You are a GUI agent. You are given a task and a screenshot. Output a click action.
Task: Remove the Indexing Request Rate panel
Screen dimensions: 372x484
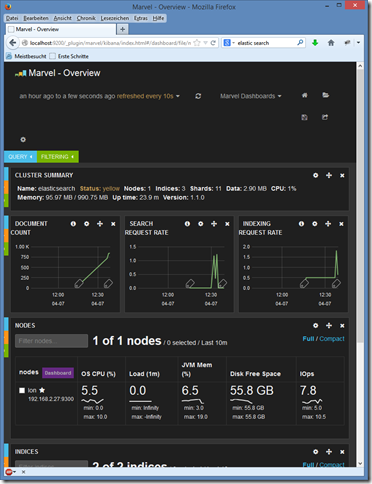pos(341,224)
